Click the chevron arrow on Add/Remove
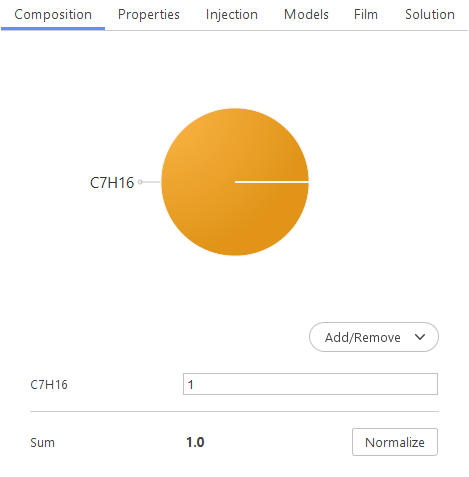Image resolution: width=469 pixels, height=477 pixels. [x=420, y=337]
